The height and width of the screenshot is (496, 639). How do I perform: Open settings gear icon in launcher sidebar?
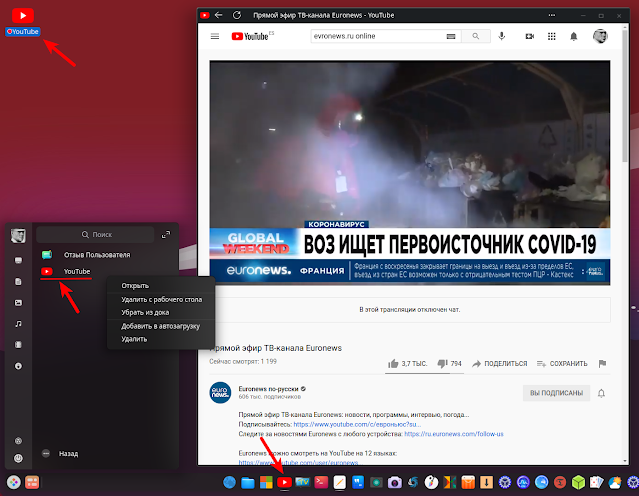point(18,441)
